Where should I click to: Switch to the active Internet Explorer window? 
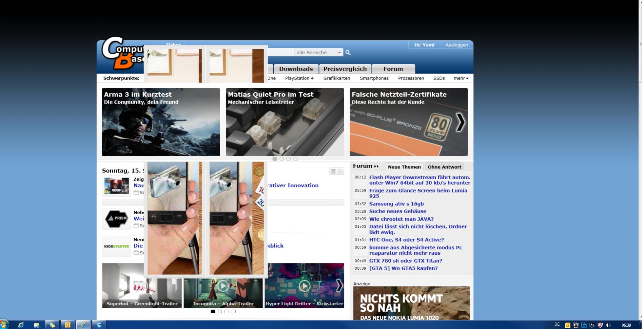tap(83, 325)
